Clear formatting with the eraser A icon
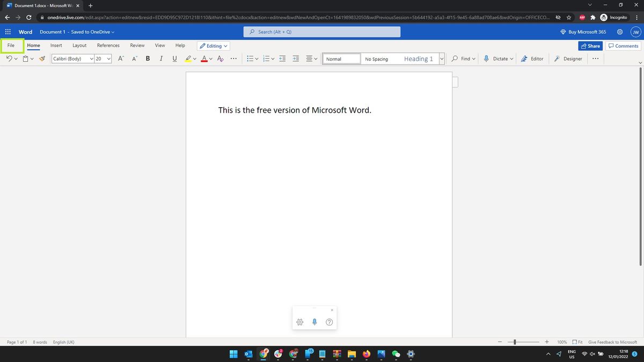The width and height of the screenshot is (644, 362). point(220,59)
